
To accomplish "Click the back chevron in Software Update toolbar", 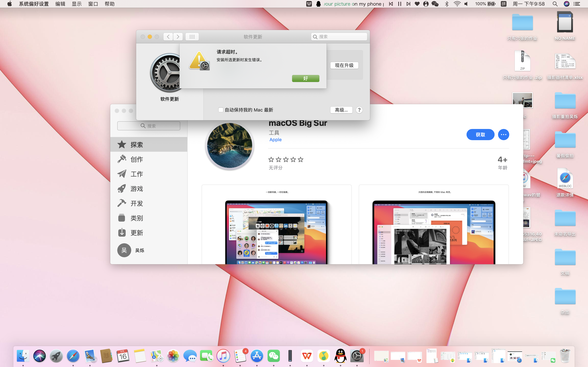I will coord(168,37).
